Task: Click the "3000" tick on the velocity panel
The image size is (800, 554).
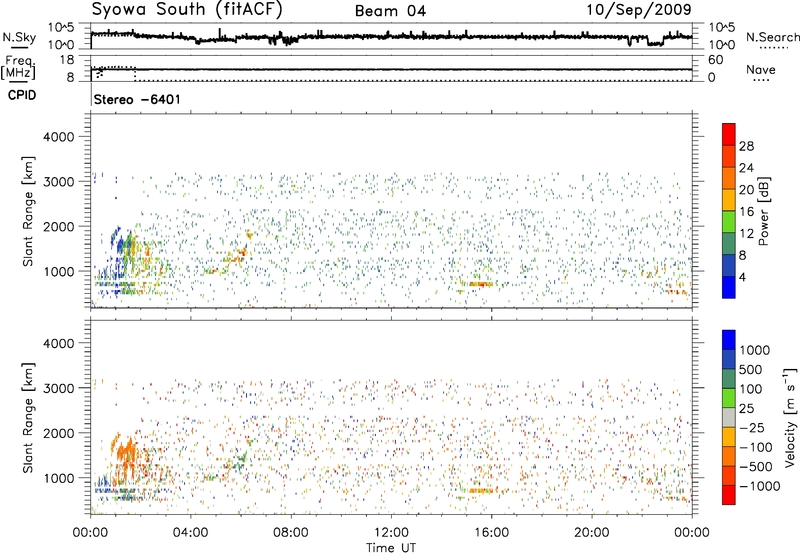Action: click(58, 388)
